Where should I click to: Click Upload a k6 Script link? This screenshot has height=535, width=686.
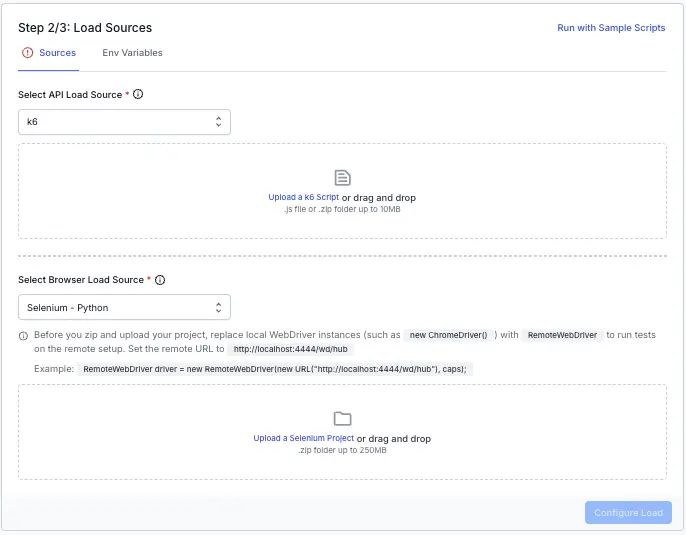pyautogui.click(x=304, y=197)
